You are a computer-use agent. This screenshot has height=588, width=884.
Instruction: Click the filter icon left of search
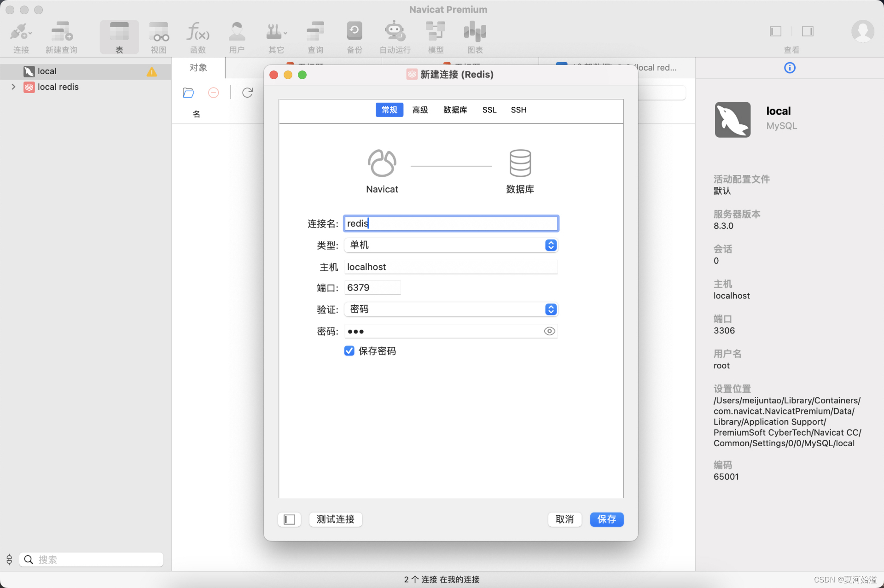click(9, 559)
